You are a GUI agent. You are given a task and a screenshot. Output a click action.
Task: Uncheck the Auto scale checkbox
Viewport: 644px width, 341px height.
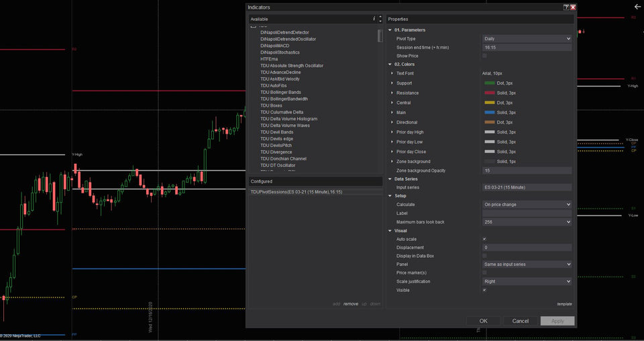[484, 238]
